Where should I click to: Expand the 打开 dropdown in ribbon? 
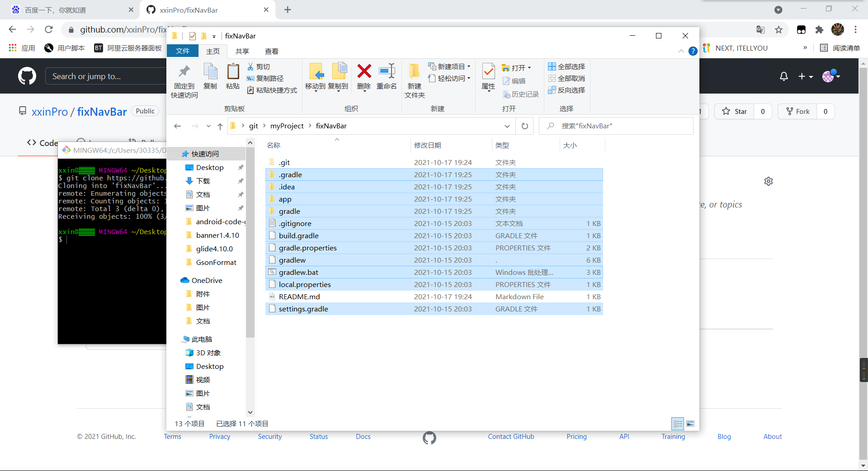pyautogui.click(x=517, y=68)
